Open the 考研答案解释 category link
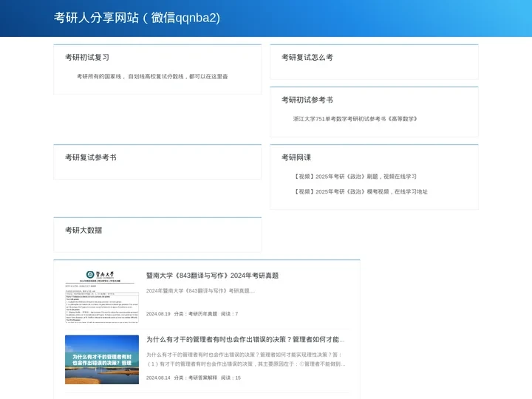The height and width of the screenshot is (399, 532). pos(202,378)
